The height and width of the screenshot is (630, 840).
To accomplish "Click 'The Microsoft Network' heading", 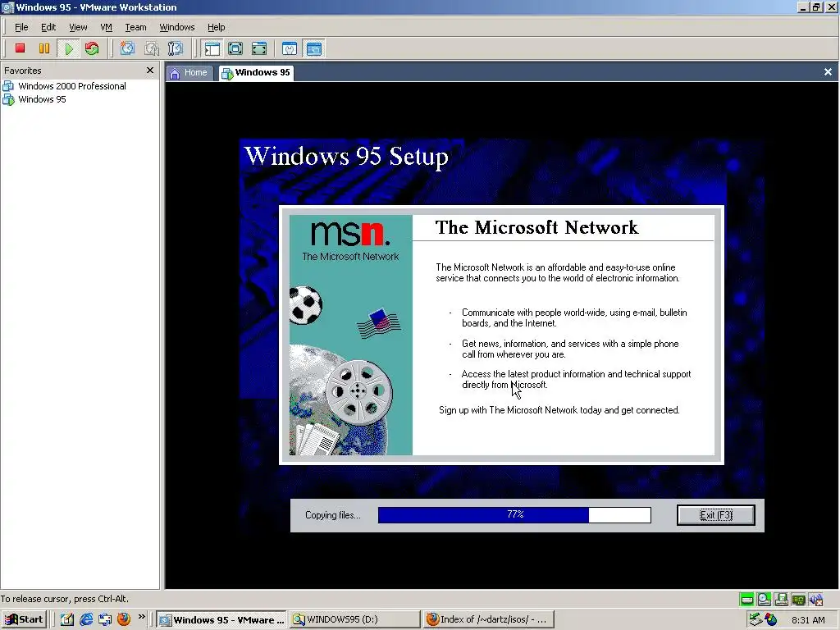I will [x=536, y=228].
